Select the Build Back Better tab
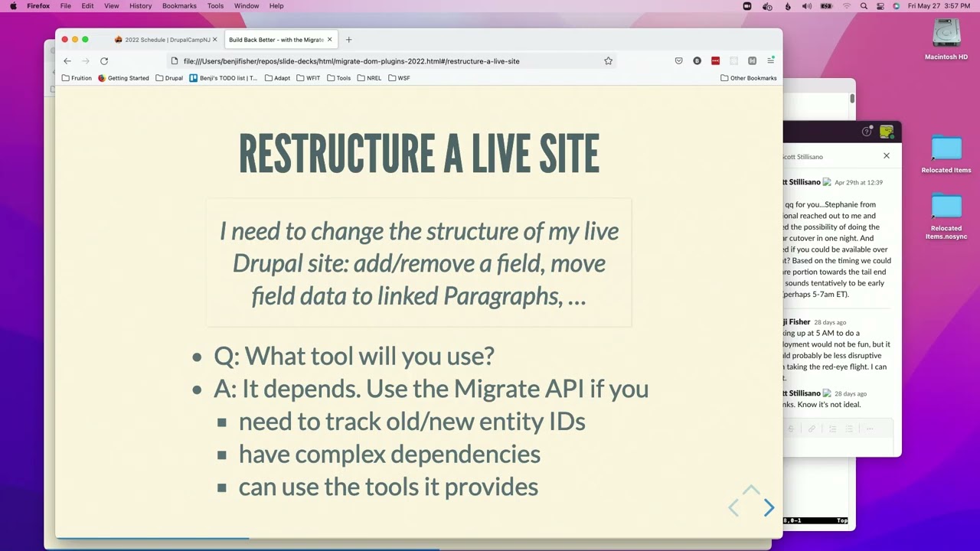Image resolution: width=980 pixels, height=551 pixels. click(279, 40)
